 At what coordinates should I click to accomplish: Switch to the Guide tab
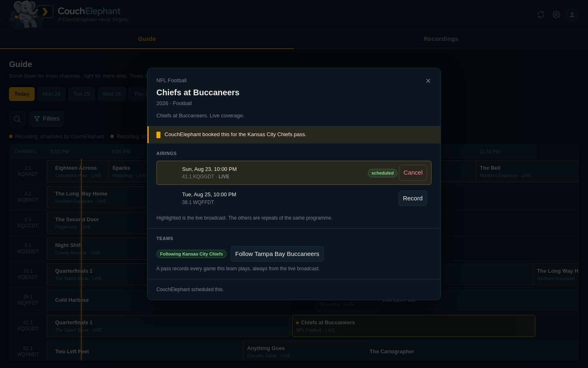pyautogui.click(x=147, y=39)
